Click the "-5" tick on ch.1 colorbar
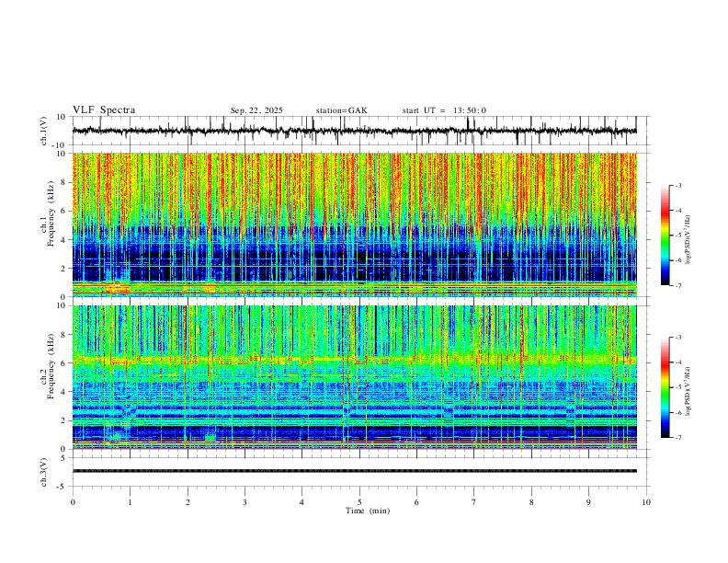The width and height of the screenshot is (728, 563). (x=678, y=236)
